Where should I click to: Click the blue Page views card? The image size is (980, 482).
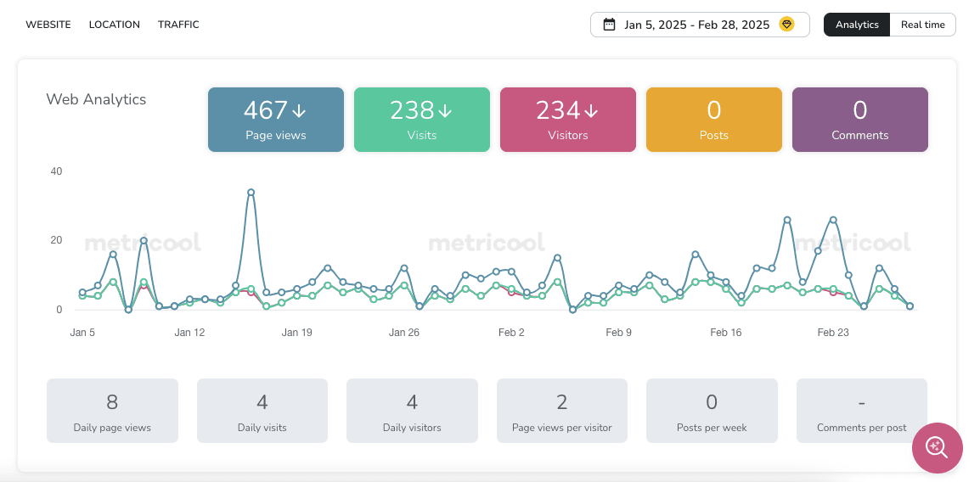(x=276, y=120)
